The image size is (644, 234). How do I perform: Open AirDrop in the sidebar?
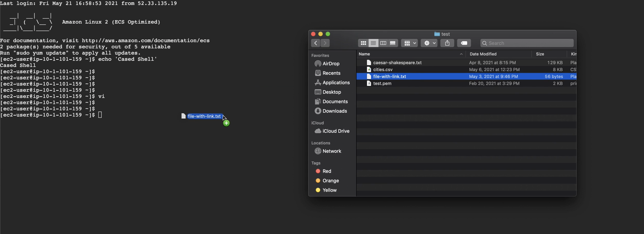pos(331,64)
